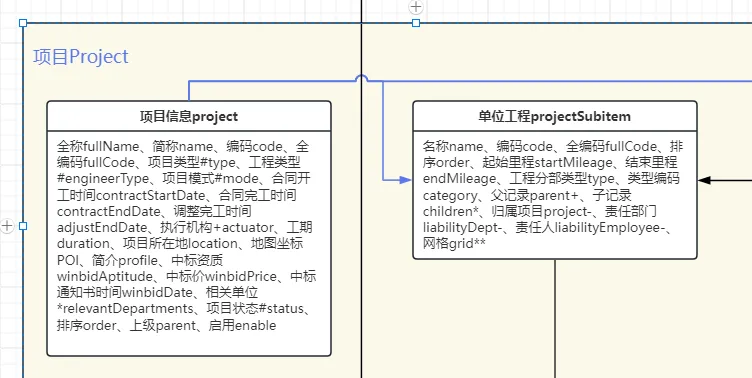Click the line 'winbidAptitude、中标价winbidPrice、中标'
The width and height of the screenshot is (752, 378).
pos(186,276)
